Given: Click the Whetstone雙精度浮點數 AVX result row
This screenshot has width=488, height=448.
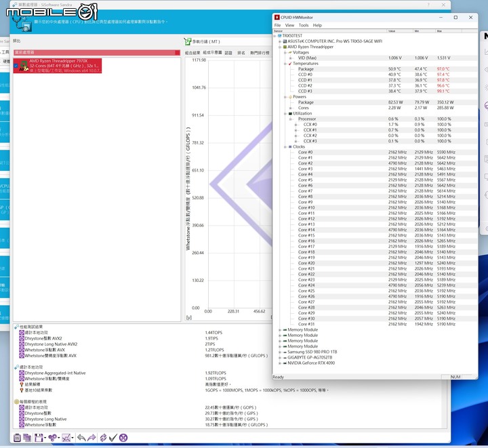Looking at the screenshot, I should point(143,356).
